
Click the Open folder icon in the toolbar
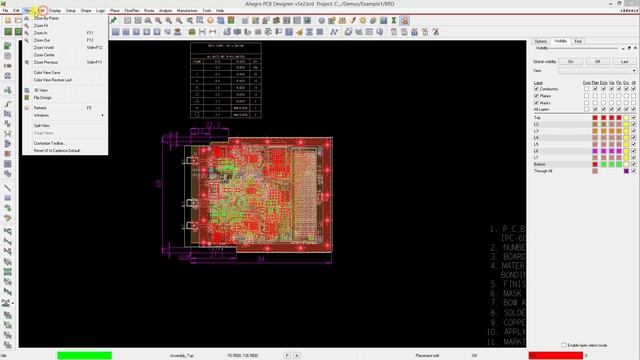pos(18,20)
